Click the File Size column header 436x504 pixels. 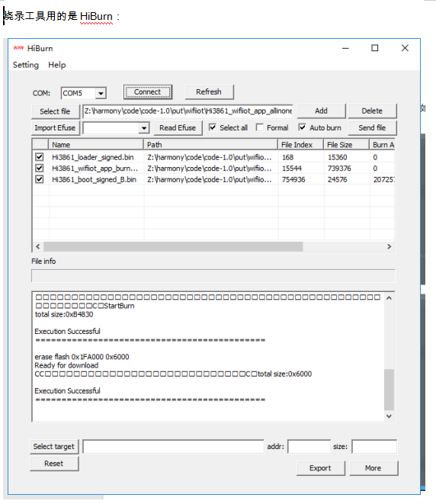pyautogui.click(x=346, y=145)
